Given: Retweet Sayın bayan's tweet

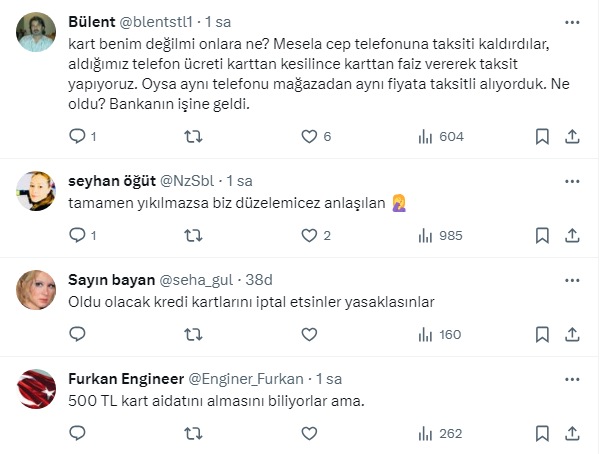Looking at the screenshot, I should tap(194, 334).
